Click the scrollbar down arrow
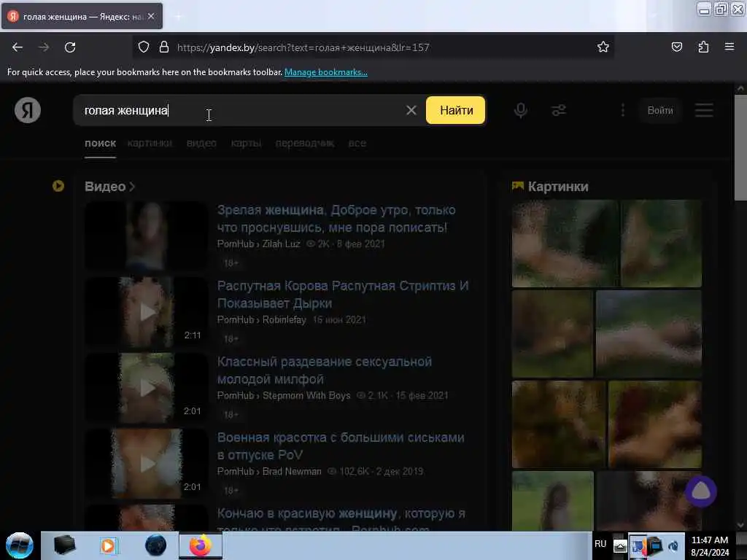The height and width of the screenshot is (560, 747). tap(740, 525)
